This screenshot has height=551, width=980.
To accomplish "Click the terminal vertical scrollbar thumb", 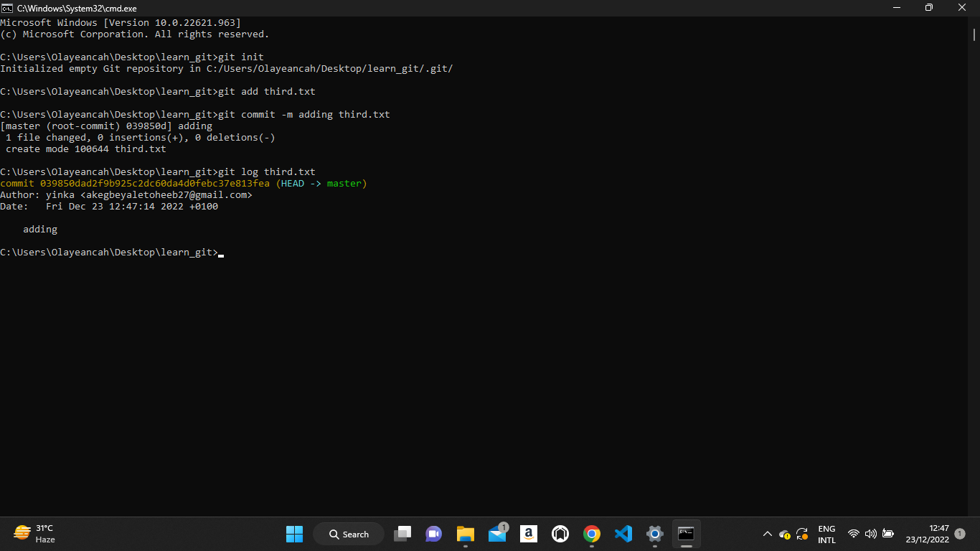I will click(974, 34).
